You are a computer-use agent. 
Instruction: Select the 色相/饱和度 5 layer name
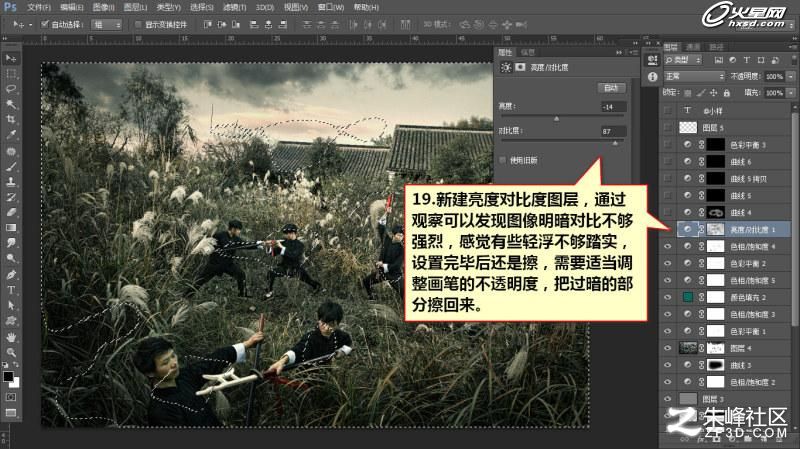(x=753, y=280)
